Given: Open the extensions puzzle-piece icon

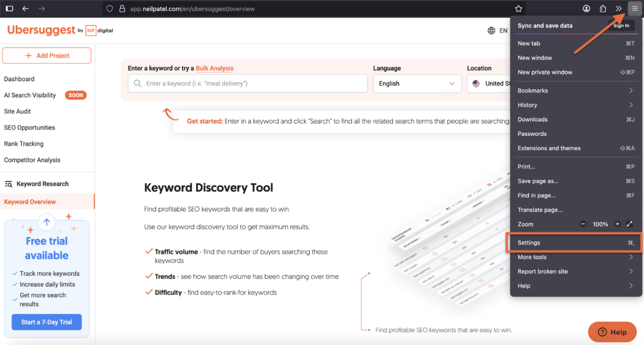Looking at the screenshot, I should 603,9.
